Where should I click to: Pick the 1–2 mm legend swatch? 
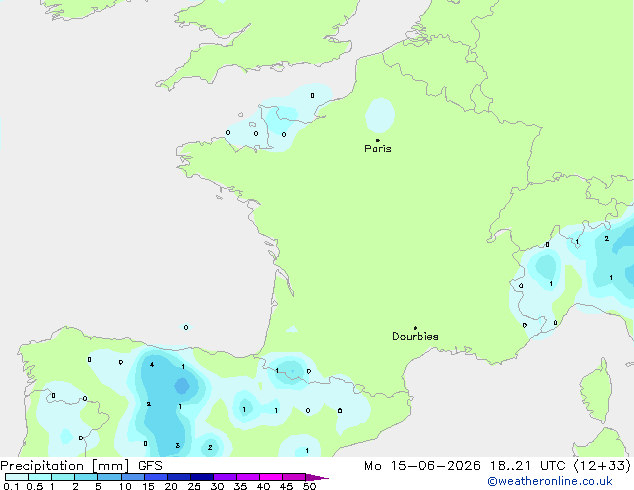pos(63,477)
